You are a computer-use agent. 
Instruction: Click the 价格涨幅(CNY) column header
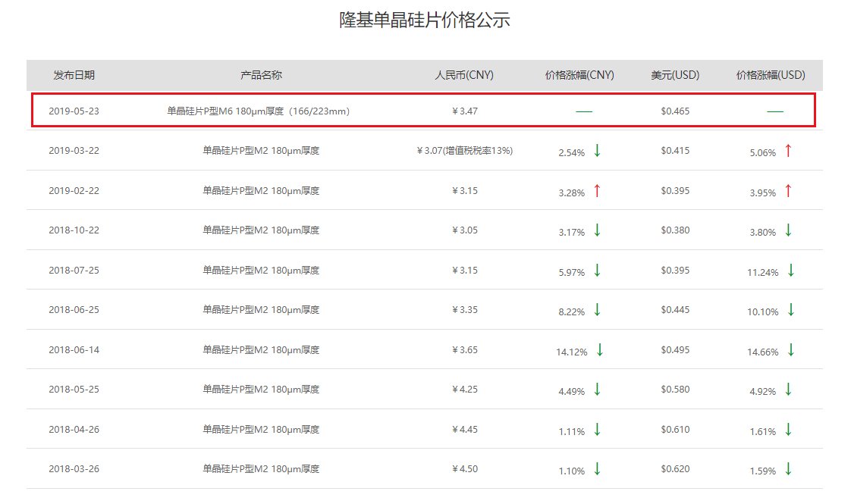pyautogui.click(x=579, y=75)
